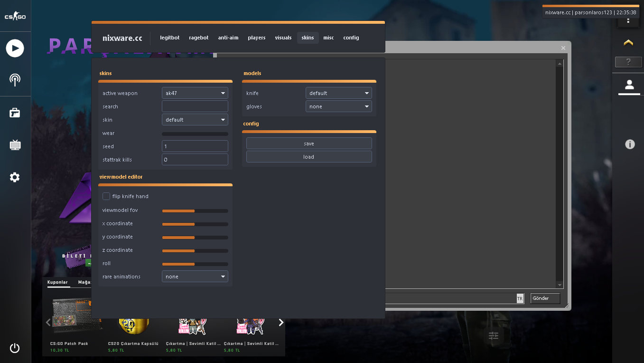Viewport: 644px width, 363px height.
Task: Click the save config button
Action: point(309,143)
